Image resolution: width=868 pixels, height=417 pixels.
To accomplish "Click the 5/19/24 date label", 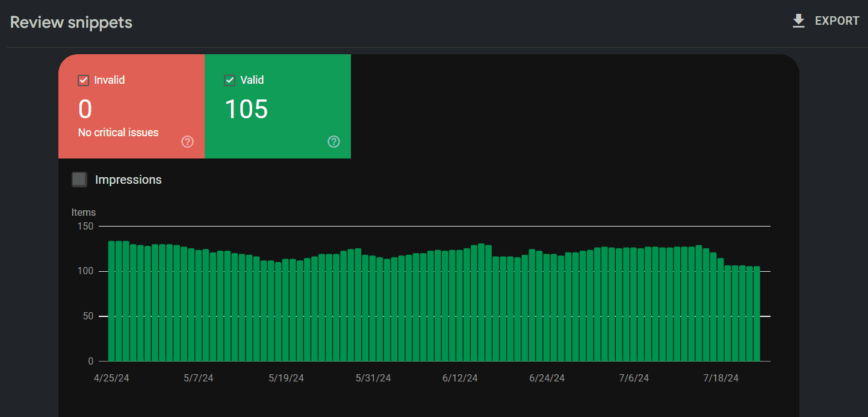I will (x=286, y=378).
